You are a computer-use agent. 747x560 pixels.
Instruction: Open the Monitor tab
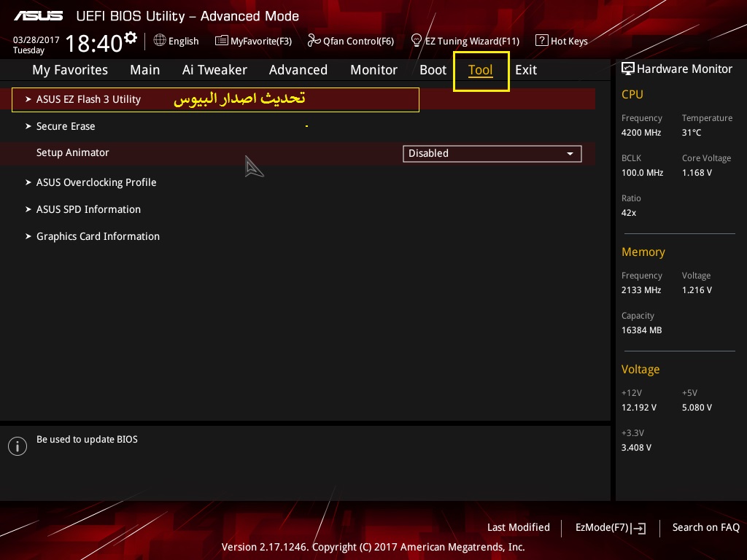[374, 70]
